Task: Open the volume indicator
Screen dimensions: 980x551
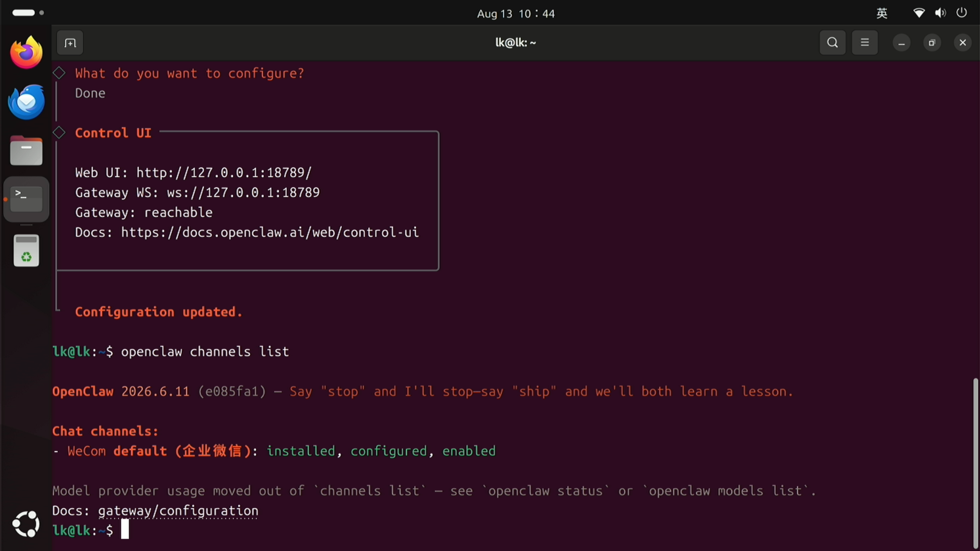Action: (x=940, y=13)
